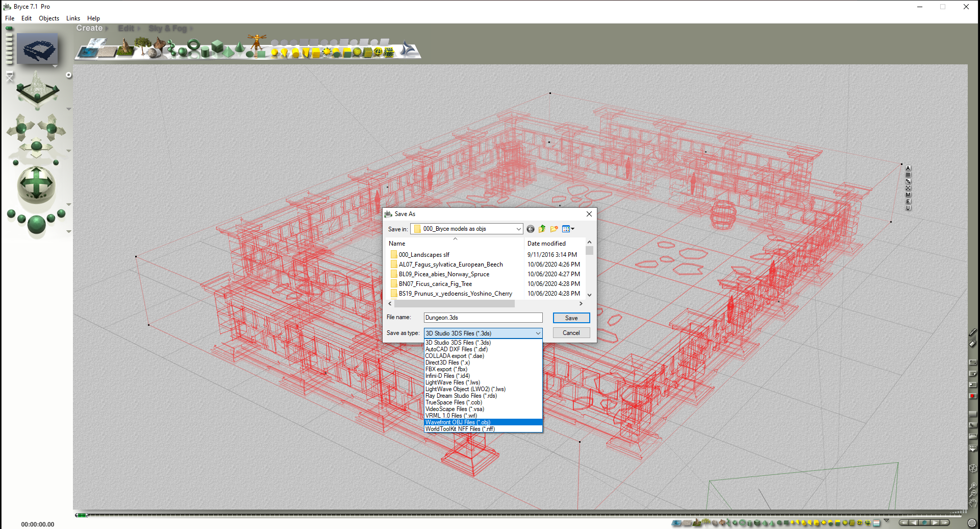Open the nano preview options triangle
The image size is (980, 529).
click(x=54, y=66)
